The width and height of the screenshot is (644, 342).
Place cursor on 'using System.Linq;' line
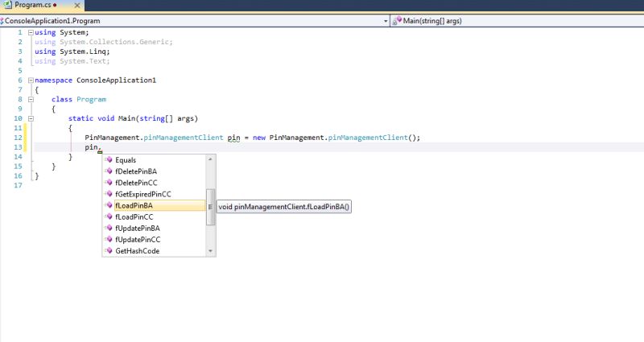click(x=72, y=52)
